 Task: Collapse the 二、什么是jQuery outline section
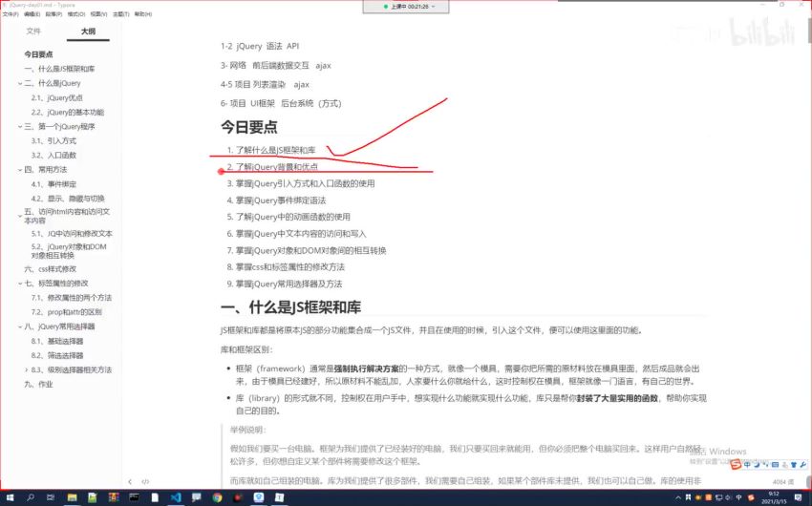point(20,83)
